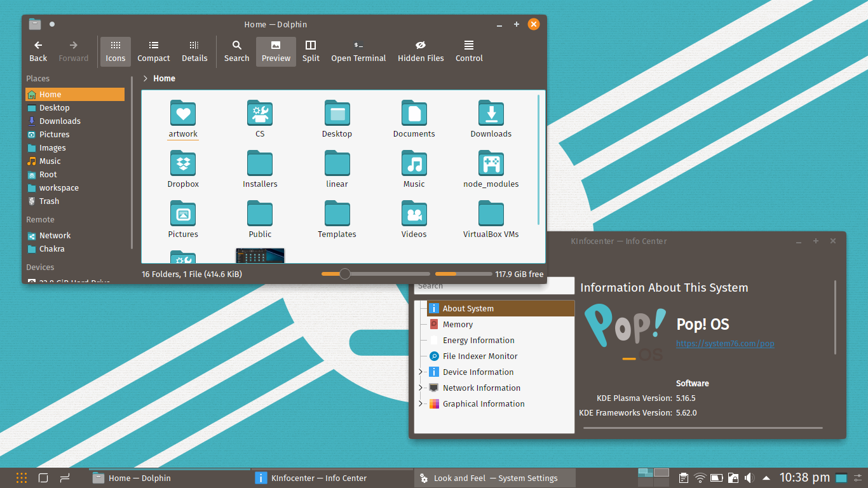
Task: Open the linear folder
Action: pyautogui.click(x=337, y=169)
